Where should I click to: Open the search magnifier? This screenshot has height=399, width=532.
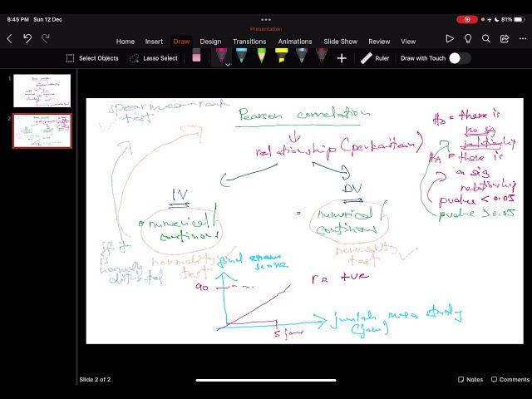point(485,39)
